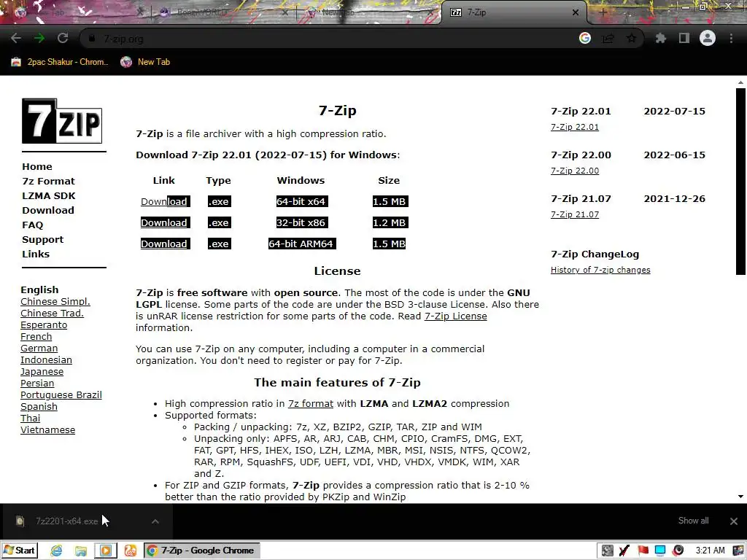This screenshot has width=747, height=560.
Task: Switch language to Japanese
Action: click(x=42, y=371)
